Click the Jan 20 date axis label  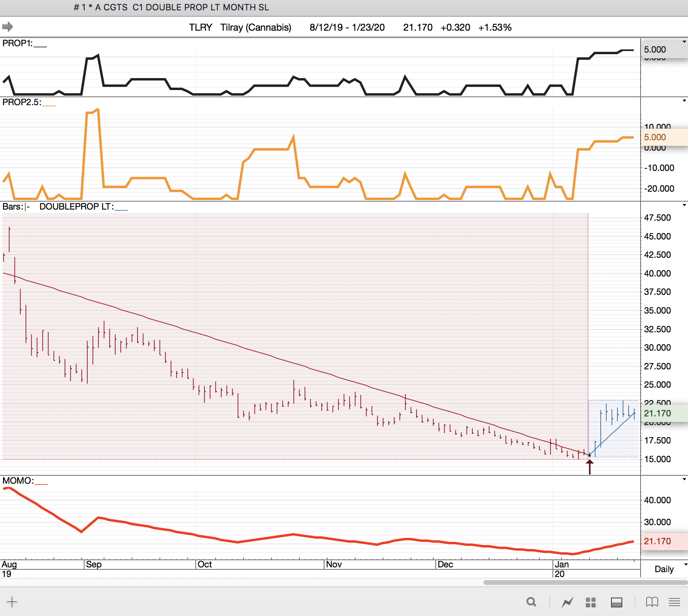pos(561,569)
